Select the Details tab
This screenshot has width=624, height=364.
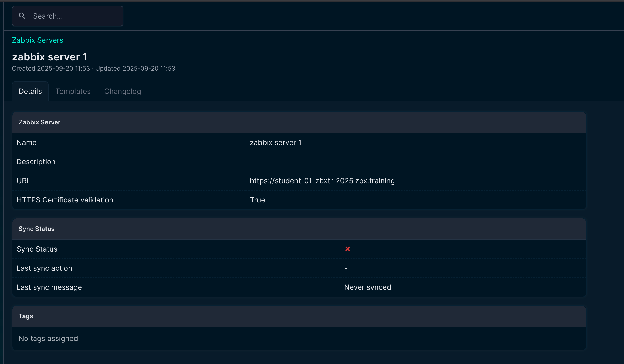[x=30, y=92]
